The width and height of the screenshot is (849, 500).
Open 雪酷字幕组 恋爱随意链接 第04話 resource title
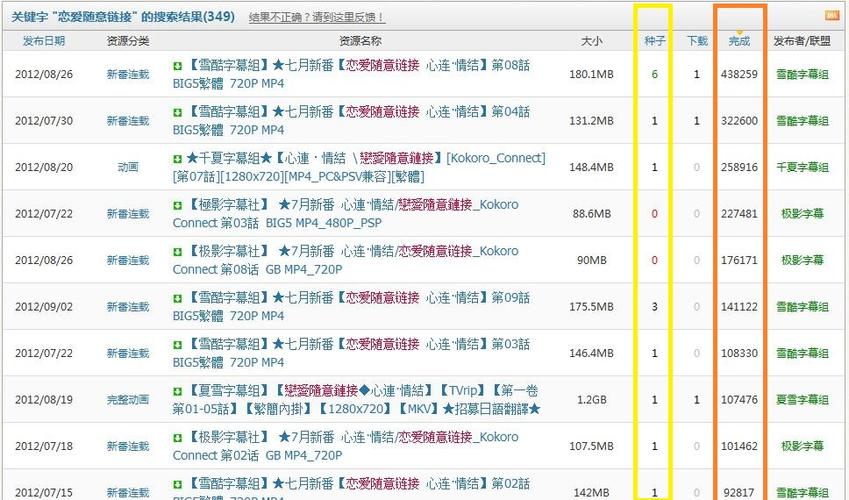tap(351, 121)
